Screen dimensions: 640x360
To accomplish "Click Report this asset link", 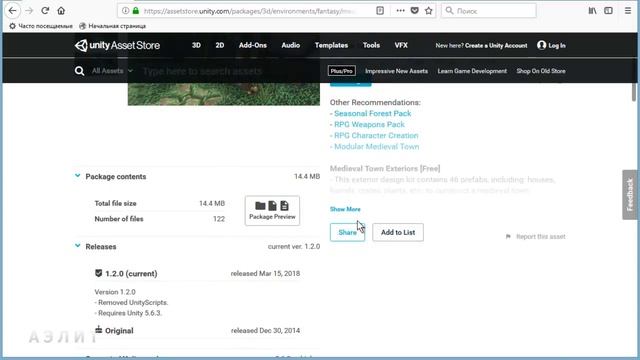I will [x=541, y=237].
